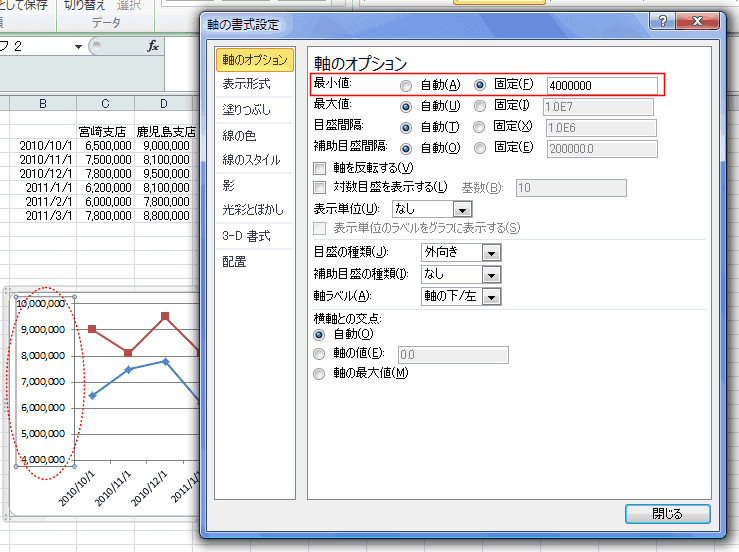The width and height of the screenshot is (739, 552).
Task: Select 横軸との交点 自動(O) radio button
Action: (x=319, y=335)
